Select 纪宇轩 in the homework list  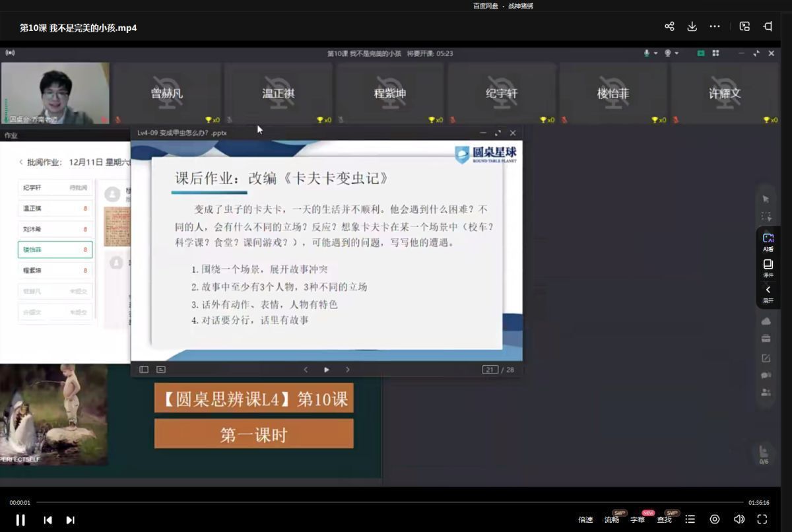click(x=55, y=188)
